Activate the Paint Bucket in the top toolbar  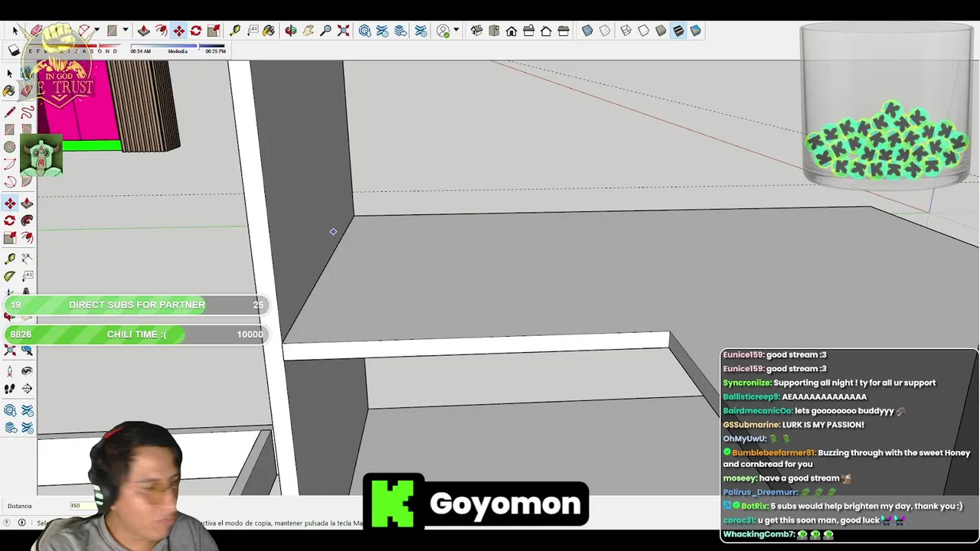(269, 31)
